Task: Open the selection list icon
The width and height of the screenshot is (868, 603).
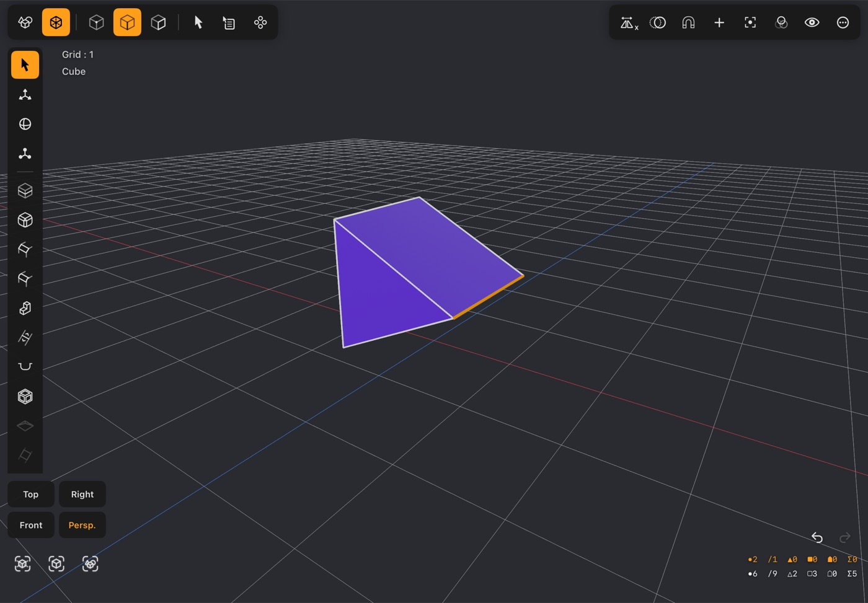Action: 229,22
